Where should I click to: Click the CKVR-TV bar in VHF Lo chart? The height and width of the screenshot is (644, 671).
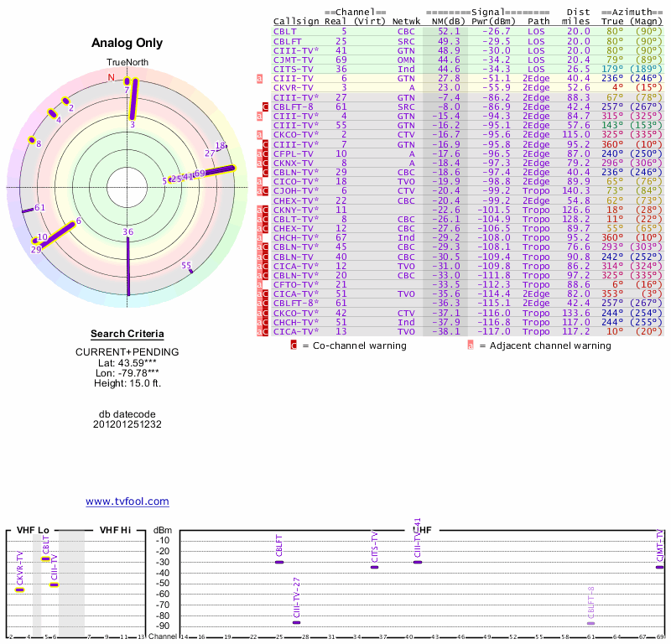19,589
